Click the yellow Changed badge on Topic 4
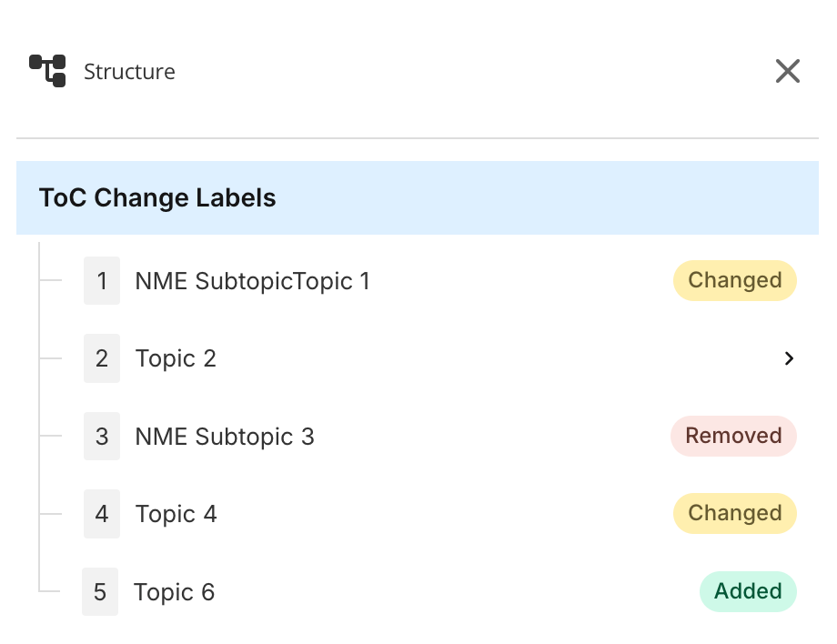The width and height of the screenshot is (837, 644). pos(734,513)
